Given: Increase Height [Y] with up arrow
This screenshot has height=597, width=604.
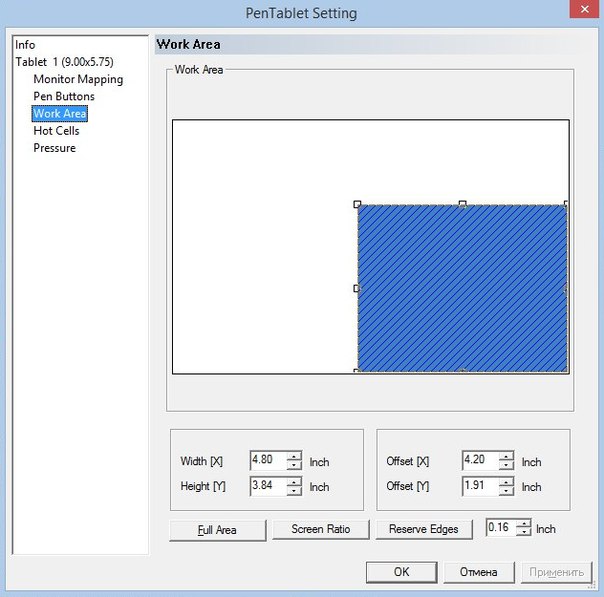Looking at the screenshot, I should point(294,481).
